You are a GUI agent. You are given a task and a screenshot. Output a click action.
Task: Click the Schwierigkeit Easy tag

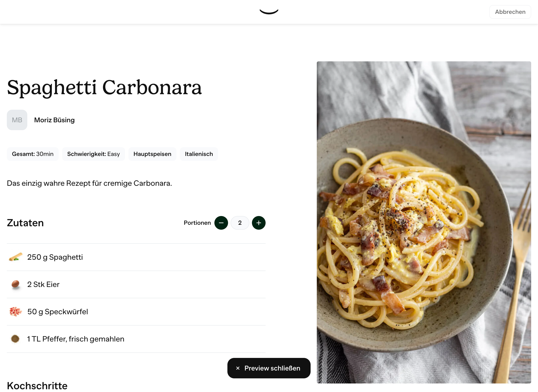point(93,154)
